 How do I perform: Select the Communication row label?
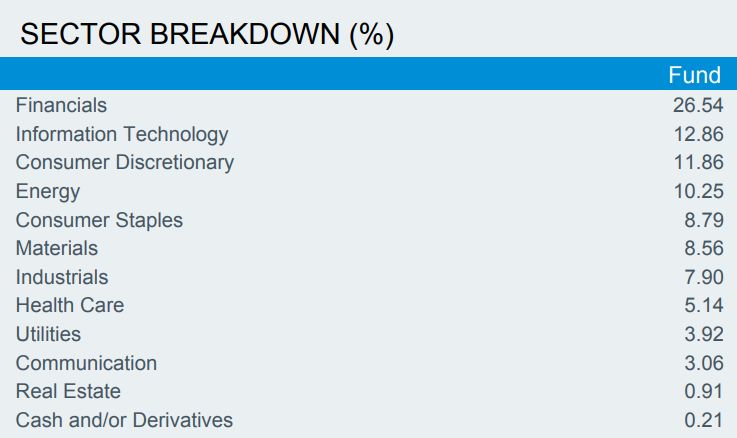point(86,363)
